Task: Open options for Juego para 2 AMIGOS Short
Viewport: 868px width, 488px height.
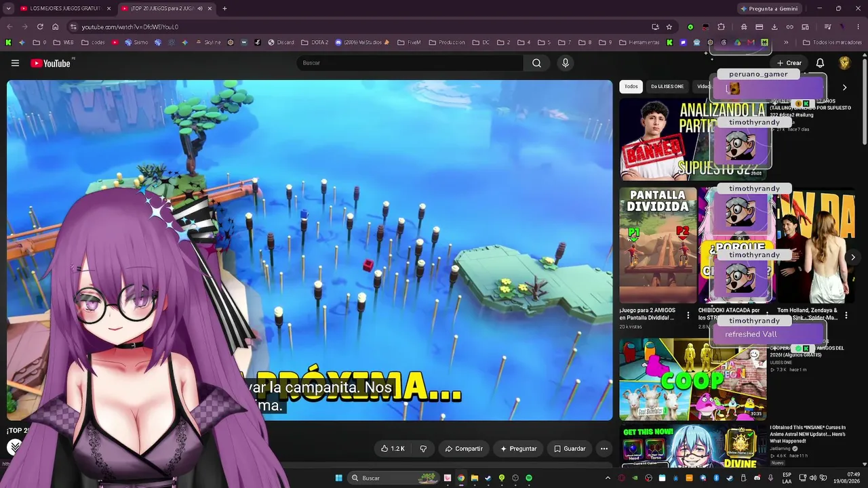Action: [688, 316]
